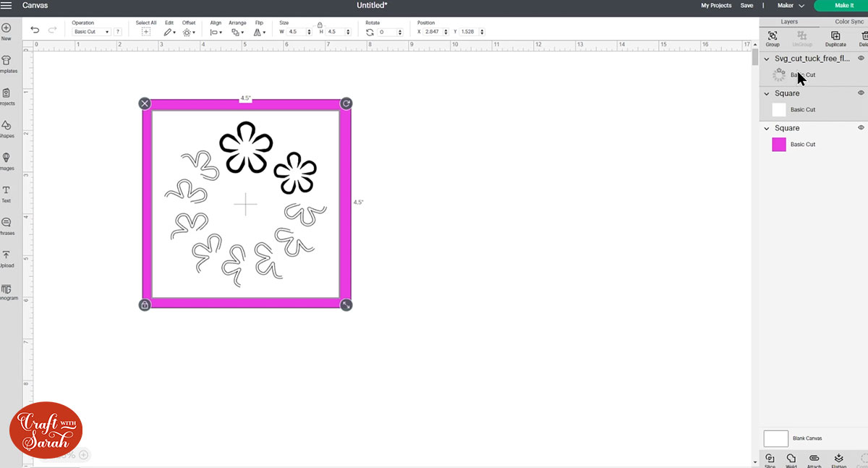Duplicate the selected layers

point(835,36)
